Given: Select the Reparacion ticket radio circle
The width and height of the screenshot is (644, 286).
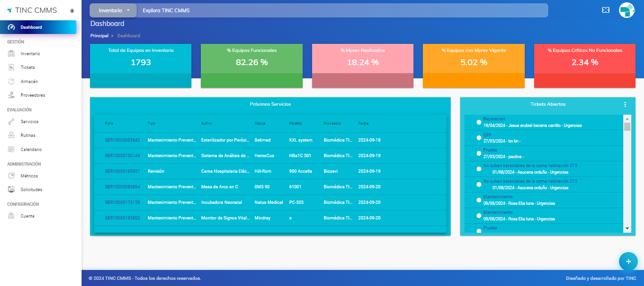Looking at the screenshot, I should click(479, 122).
